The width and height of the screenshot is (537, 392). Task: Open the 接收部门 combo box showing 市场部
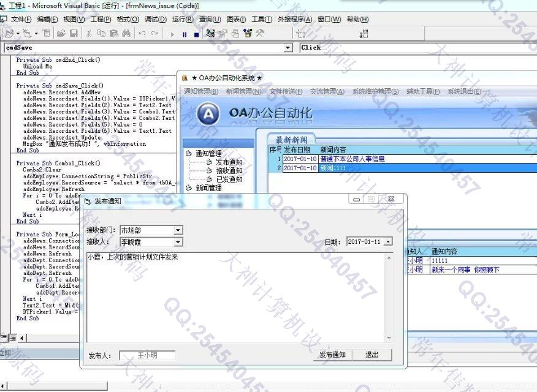178,230
